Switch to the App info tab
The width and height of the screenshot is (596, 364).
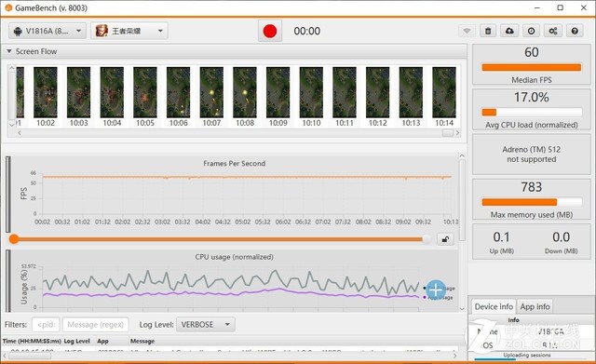click(535, 306)
